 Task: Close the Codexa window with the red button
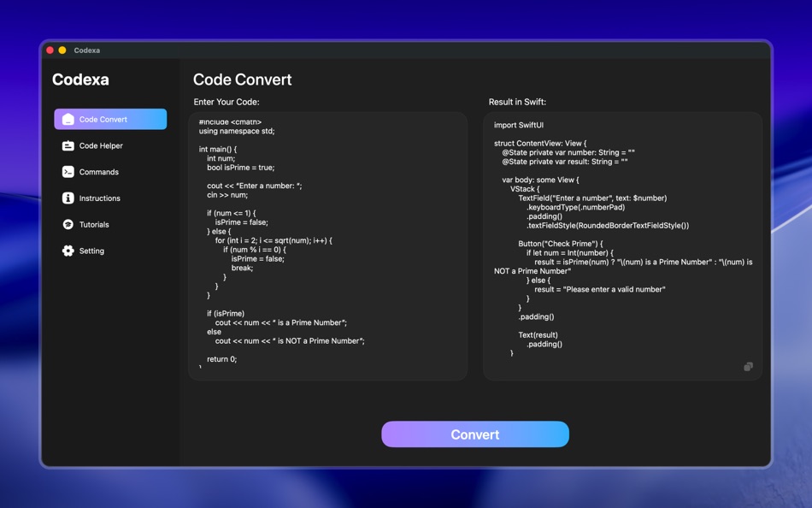coord(50,50)
